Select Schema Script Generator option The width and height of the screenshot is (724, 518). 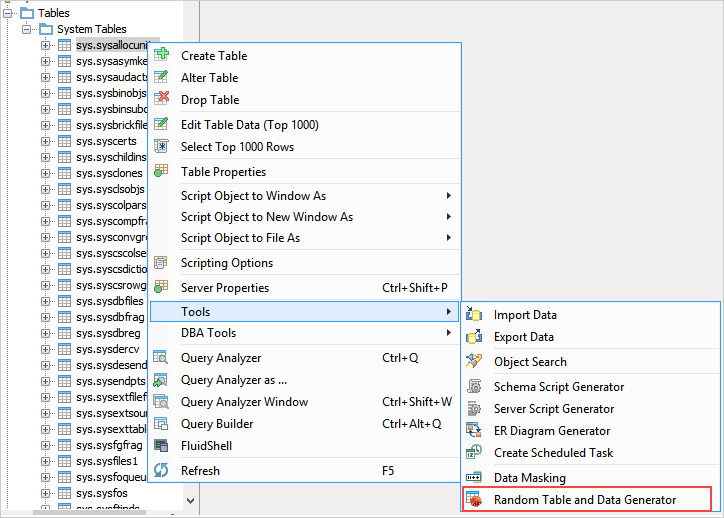coord(558,387)
